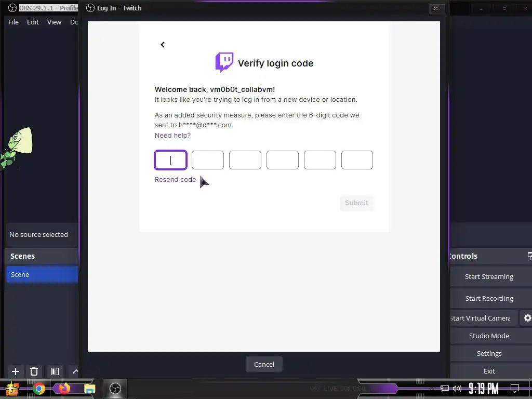The height and width of the screenshot is (399, 532).
Task: Remove selected scene with trash icon
Action: pyautogui.click(x=34, y=371)
